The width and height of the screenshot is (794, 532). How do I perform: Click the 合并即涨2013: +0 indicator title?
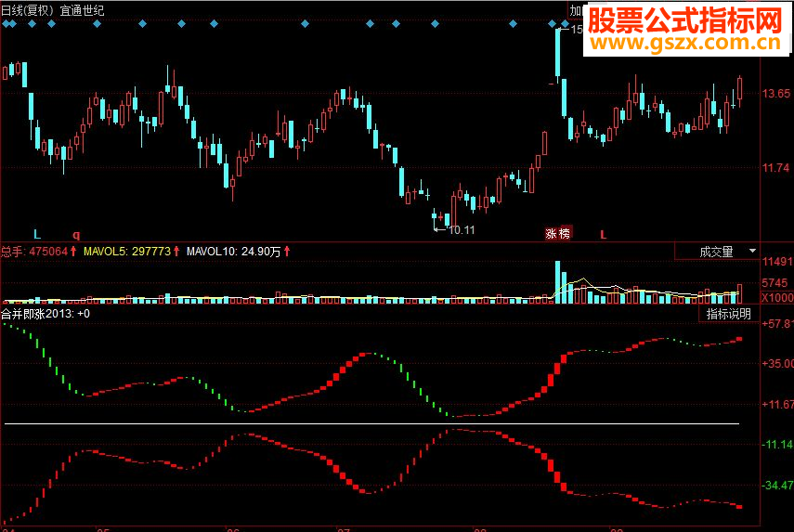click(x=46, y=314)
